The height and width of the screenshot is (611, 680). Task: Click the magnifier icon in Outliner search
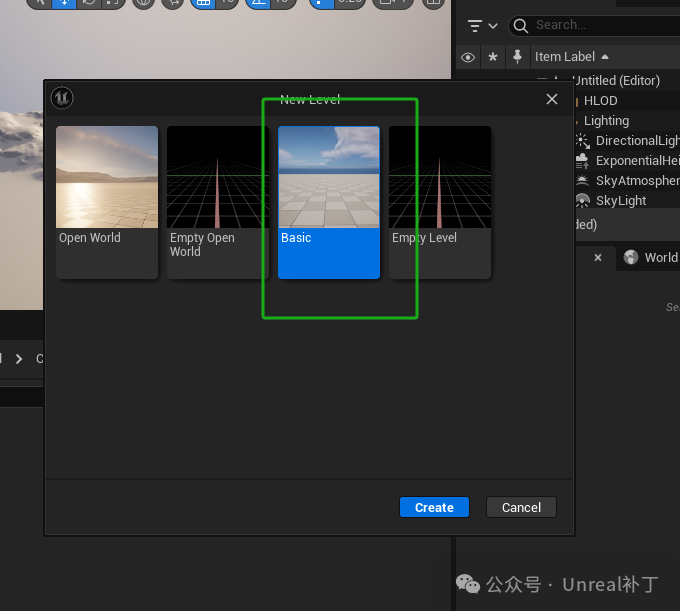click(520, 26)
